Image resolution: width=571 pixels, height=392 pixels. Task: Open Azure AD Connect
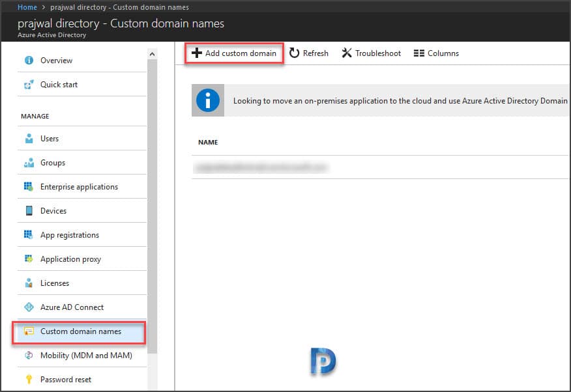click(82, 307)
